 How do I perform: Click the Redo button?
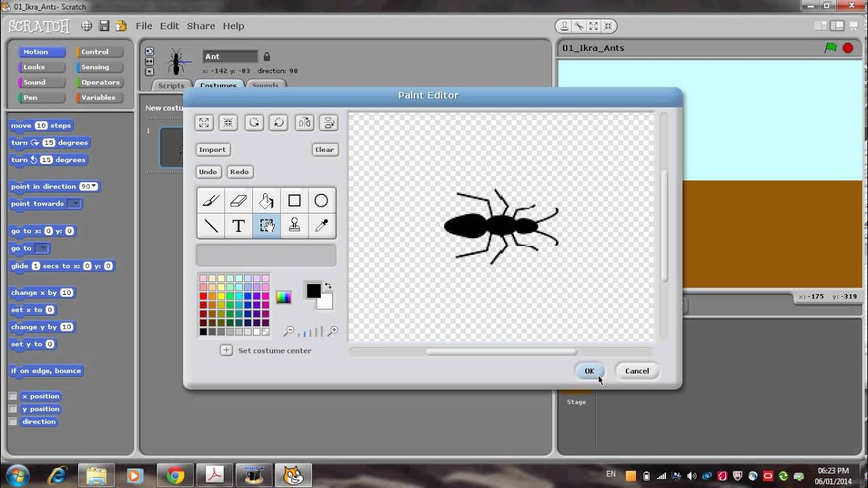pos(239,172)
